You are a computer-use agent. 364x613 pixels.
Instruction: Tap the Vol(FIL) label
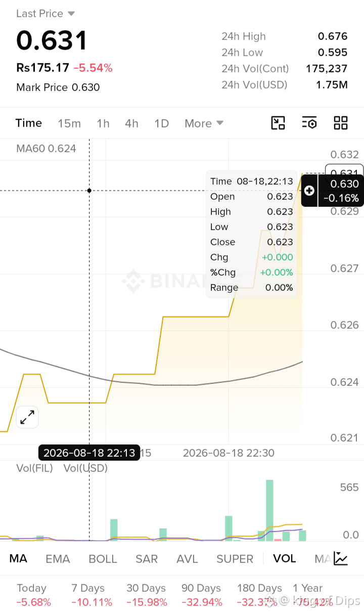tap(34, 468)
